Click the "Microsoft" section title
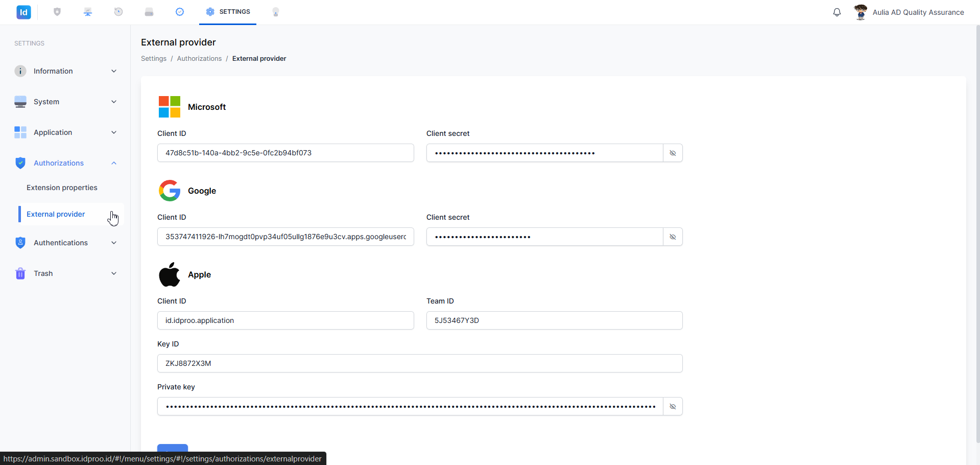This screenshot has height=465, width=980. [x=207, y=107]
